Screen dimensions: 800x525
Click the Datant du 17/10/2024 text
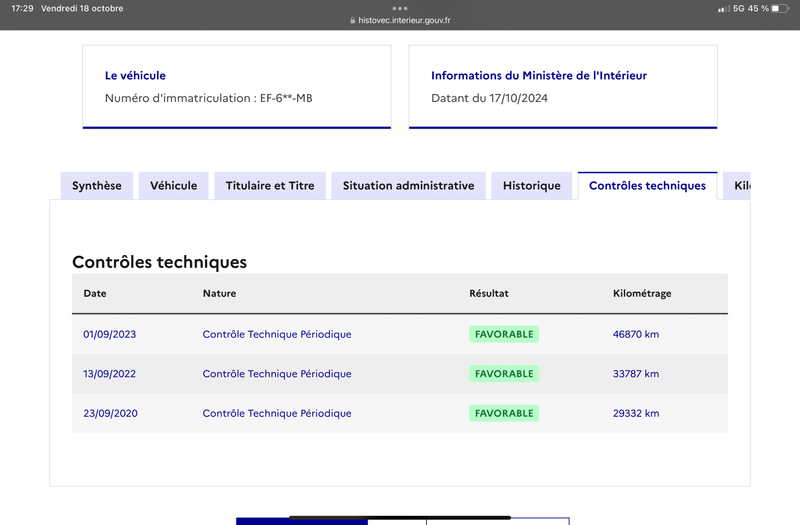click(489, 98)
